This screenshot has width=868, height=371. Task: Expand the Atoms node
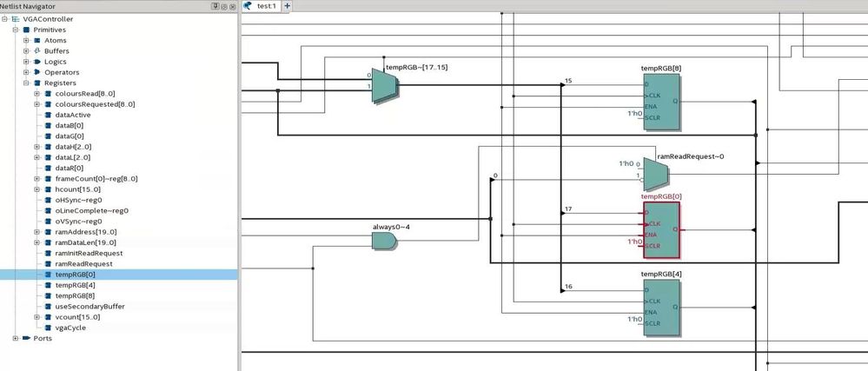[x=26, y=41]
